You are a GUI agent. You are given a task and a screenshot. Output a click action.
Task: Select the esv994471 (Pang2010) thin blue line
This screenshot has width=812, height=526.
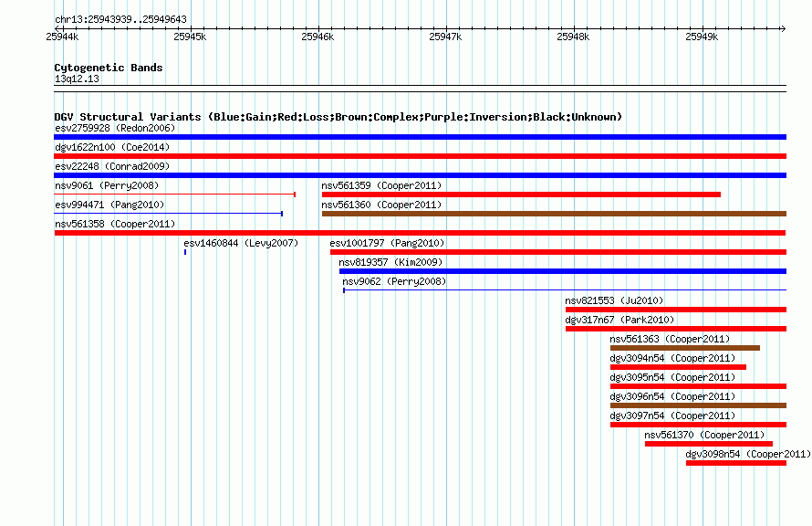pyautogui.click(x=168, y=214)
